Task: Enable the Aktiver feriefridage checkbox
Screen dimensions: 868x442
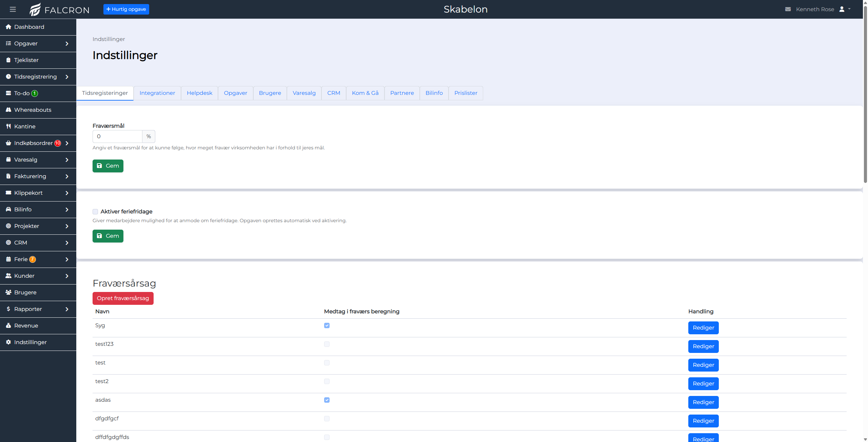Action: 95,212
